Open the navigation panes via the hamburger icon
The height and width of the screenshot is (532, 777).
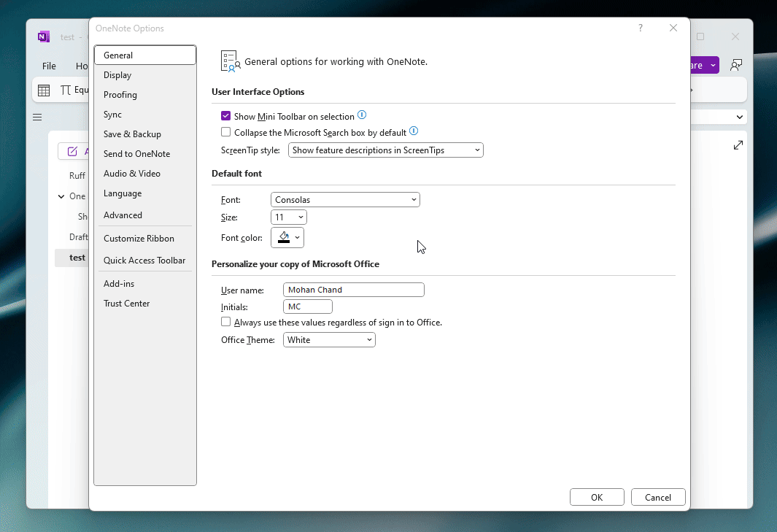(x=37, y=116)
